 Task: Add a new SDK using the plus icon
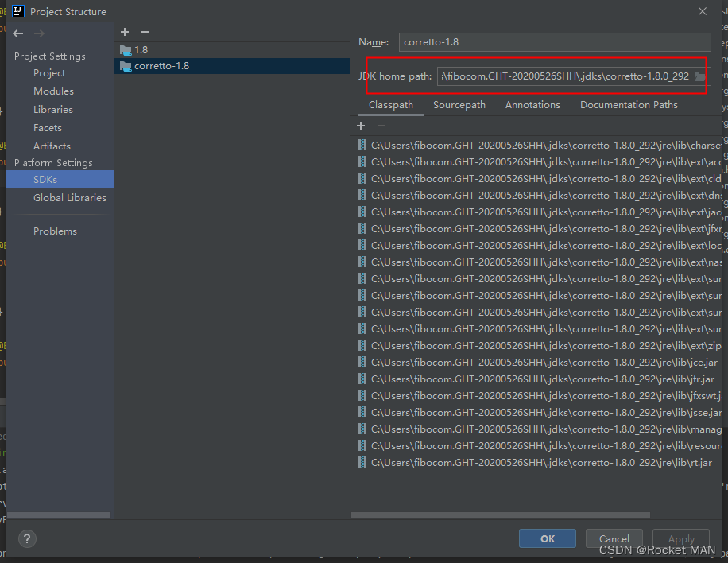(125, 32)
